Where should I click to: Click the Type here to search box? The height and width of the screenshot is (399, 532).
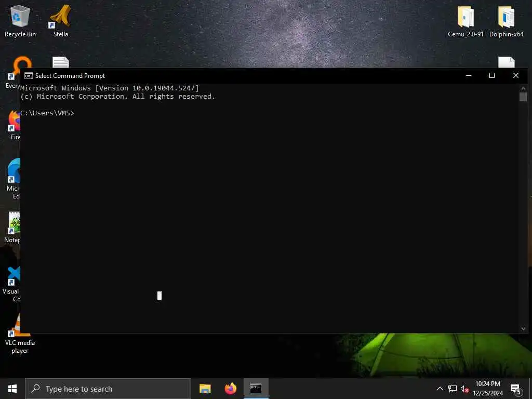pyautogui.click(x=108, y=389)
